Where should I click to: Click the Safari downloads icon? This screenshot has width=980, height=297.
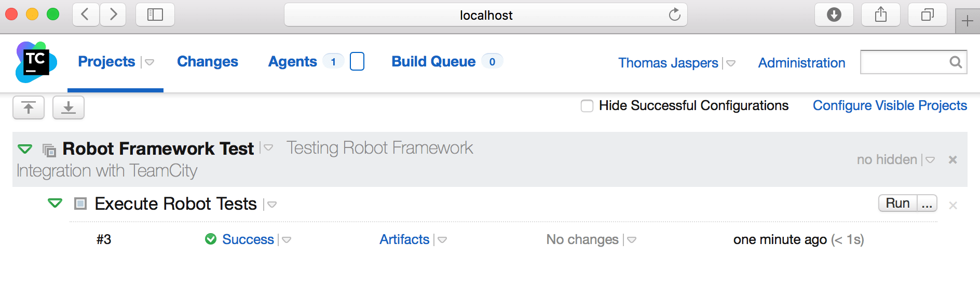coord(834,15)
